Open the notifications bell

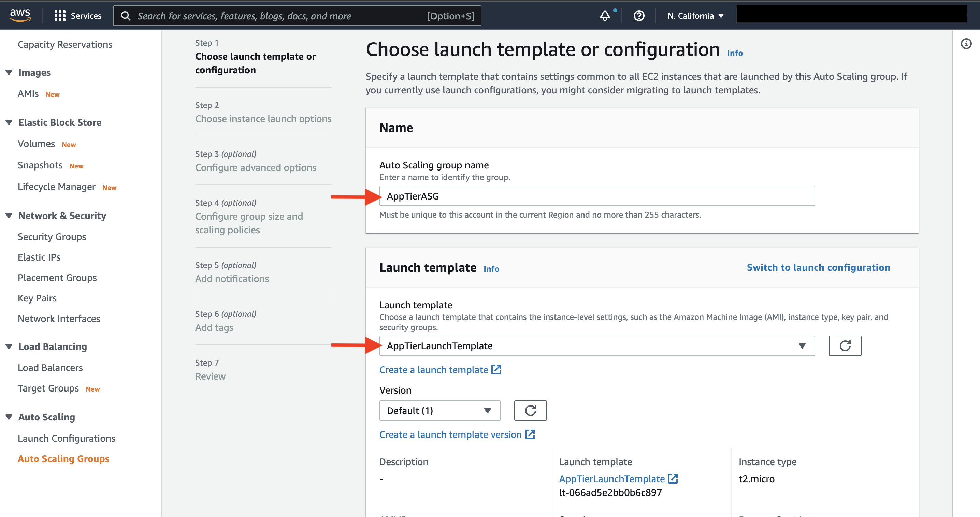[x=605, y=16]
